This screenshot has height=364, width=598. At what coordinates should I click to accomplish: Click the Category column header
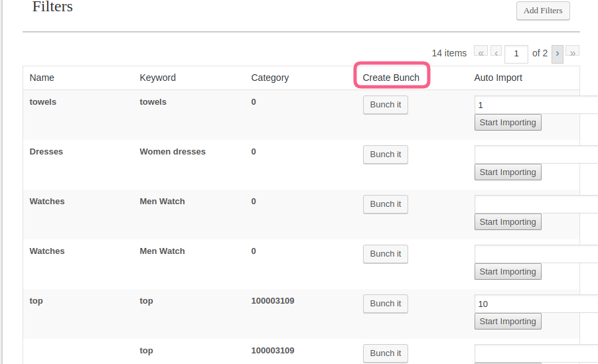click(269, 78)
